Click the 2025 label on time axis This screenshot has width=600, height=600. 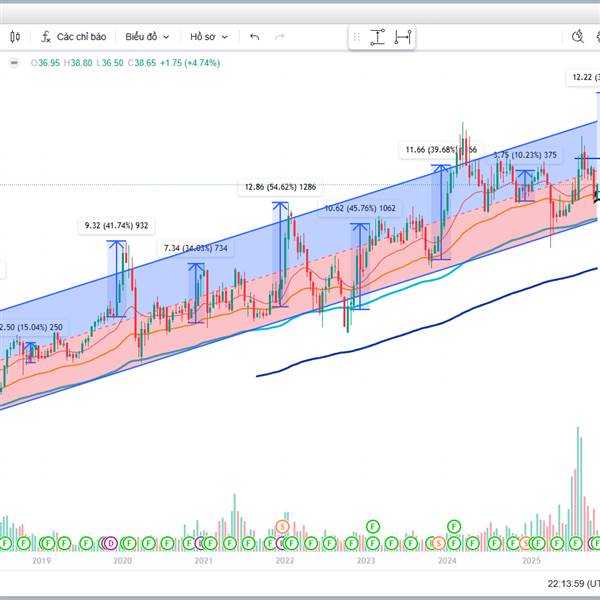531,561
